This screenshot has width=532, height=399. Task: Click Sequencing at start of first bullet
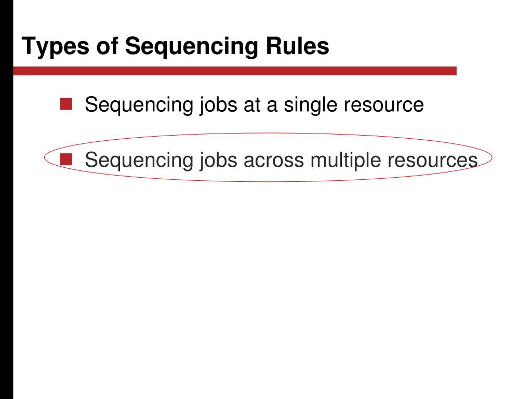(x=139, y=105)
